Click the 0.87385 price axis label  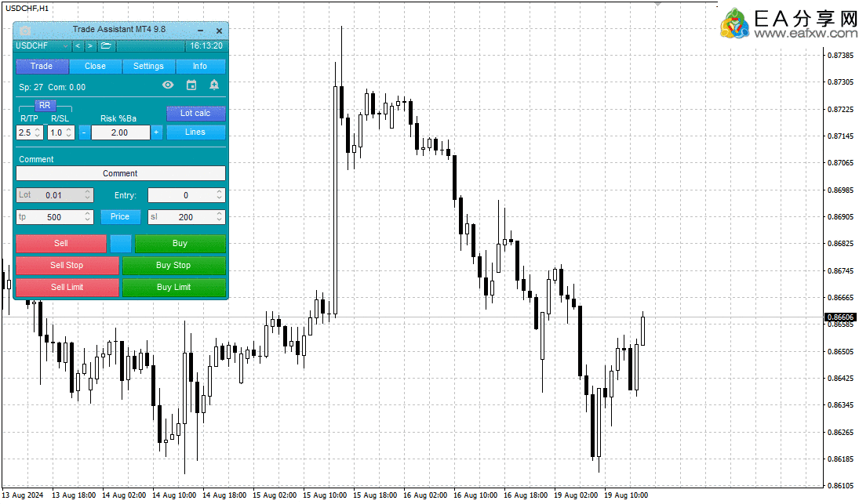pyautogui.click(x=840, y=56)
